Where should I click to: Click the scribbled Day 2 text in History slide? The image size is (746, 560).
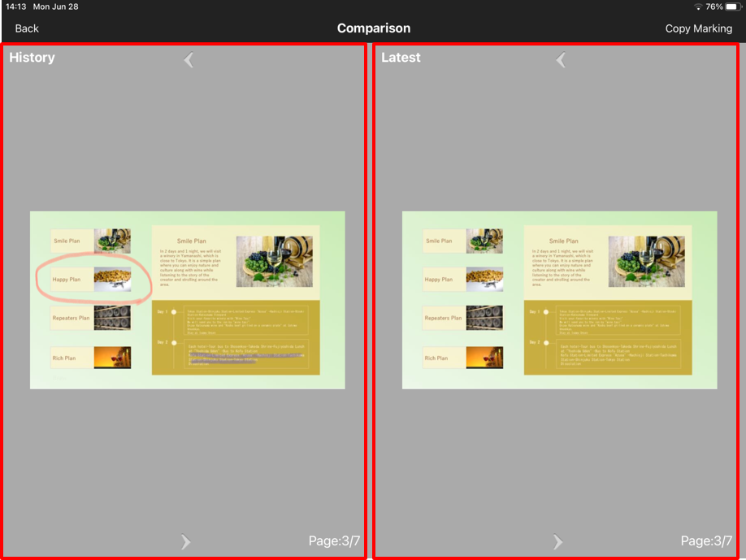(x=245, y=354)
